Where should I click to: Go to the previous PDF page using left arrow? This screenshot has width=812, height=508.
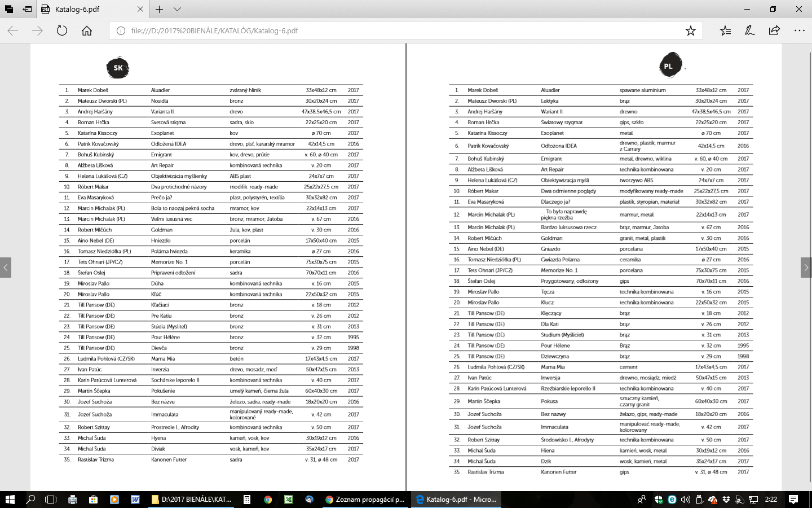(6, 267)
